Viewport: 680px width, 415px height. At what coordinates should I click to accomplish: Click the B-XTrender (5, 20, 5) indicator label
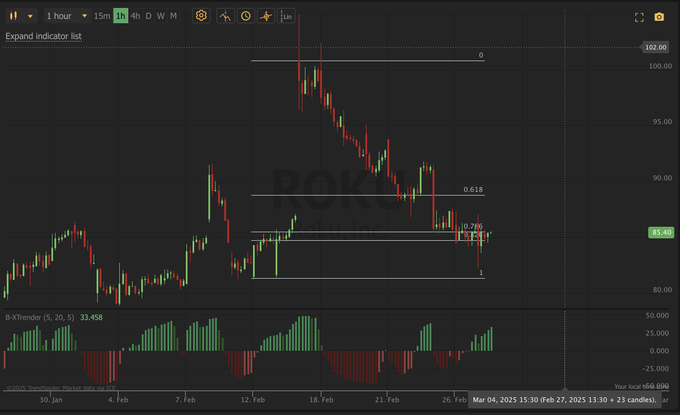39,317
